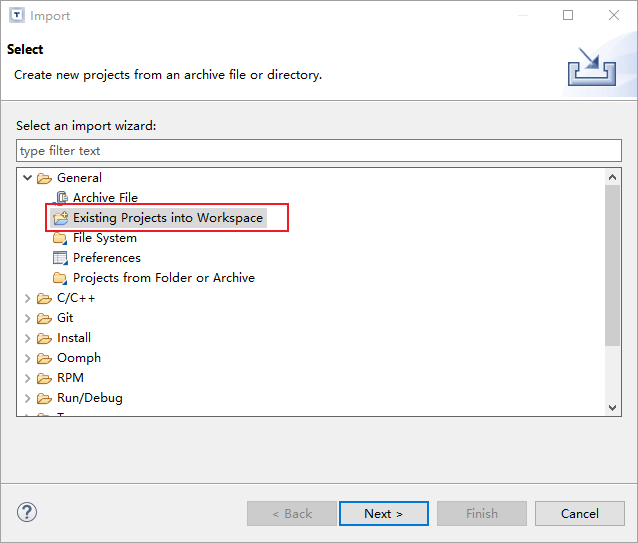Maximize the Import dialog window
The image size is (638, 543).
568,16
